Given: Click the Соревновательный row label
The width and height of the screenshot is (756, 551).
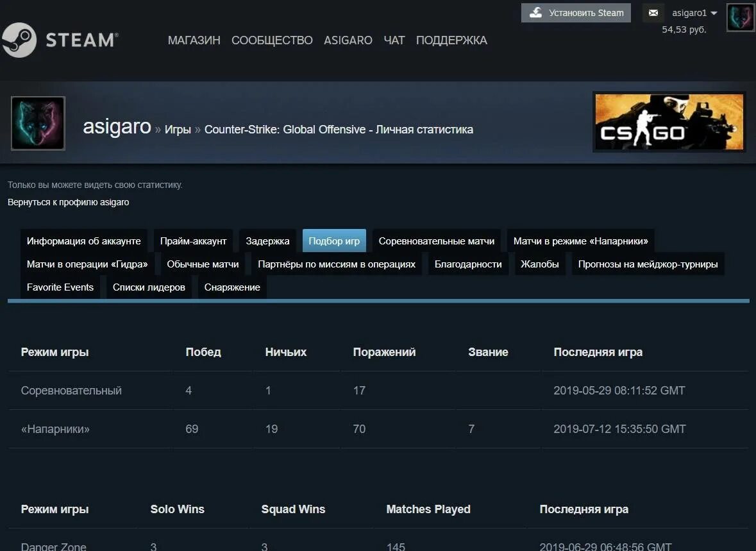Looking at the screenshot, I should click(x=71, y=391).
